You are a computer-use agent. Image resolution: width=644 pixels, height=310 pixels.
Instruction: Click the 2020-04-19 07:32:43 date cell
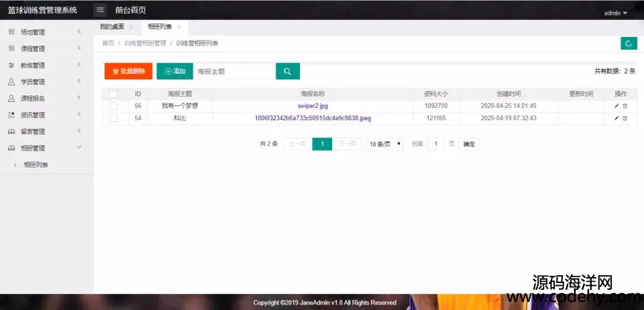[508, 118]
